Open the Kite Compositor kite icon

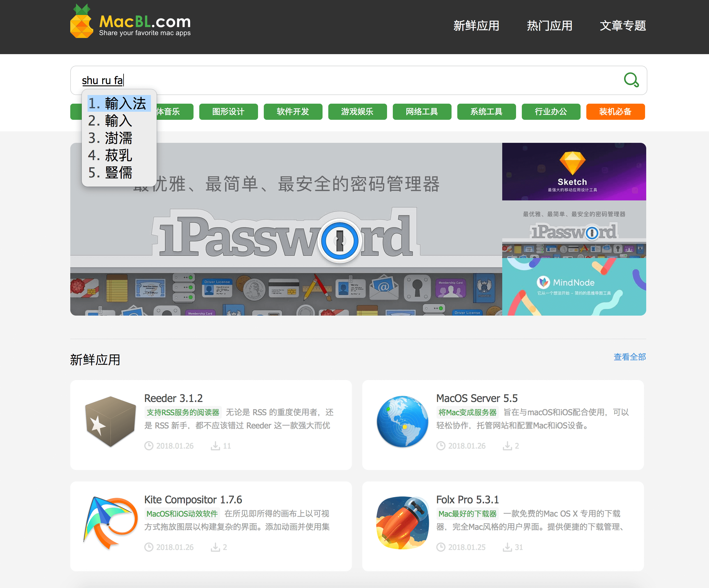(x=110, y=523)
